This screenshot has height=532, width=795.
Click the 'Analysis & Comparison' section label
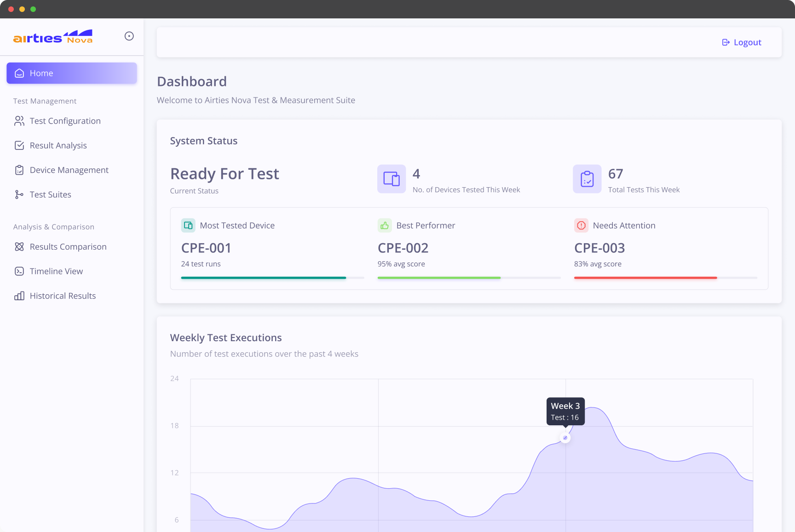tap(54, 227)
